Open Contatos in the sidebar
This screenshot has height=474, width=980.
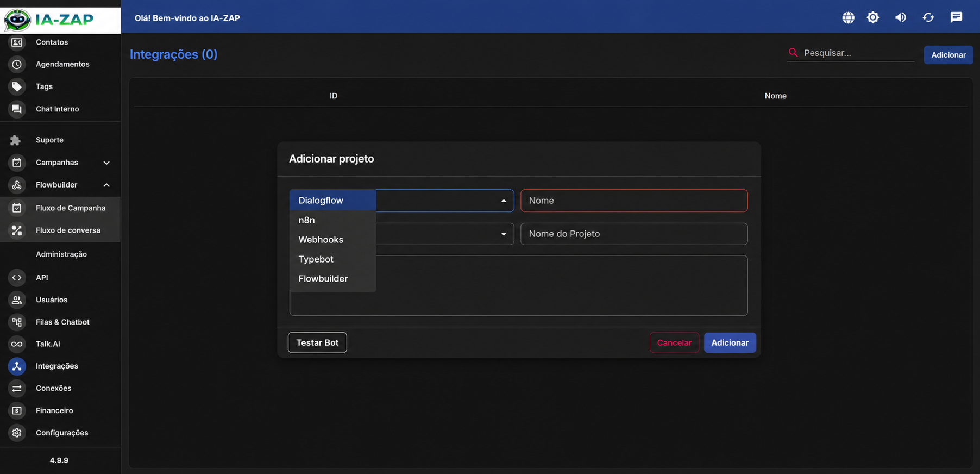[x=52, y=42]
